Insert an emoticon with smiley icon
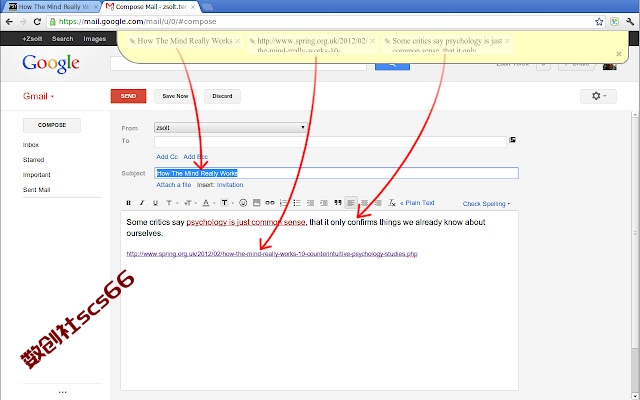The height and width of the screenshot is (400, 640). pyautogui.click(x=243, y=203)
